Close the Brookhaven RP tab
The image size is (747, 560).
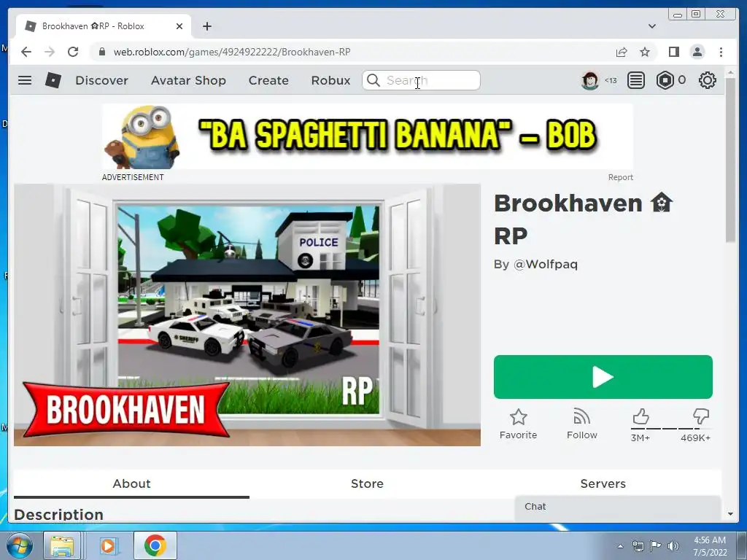tap(179, 27)
